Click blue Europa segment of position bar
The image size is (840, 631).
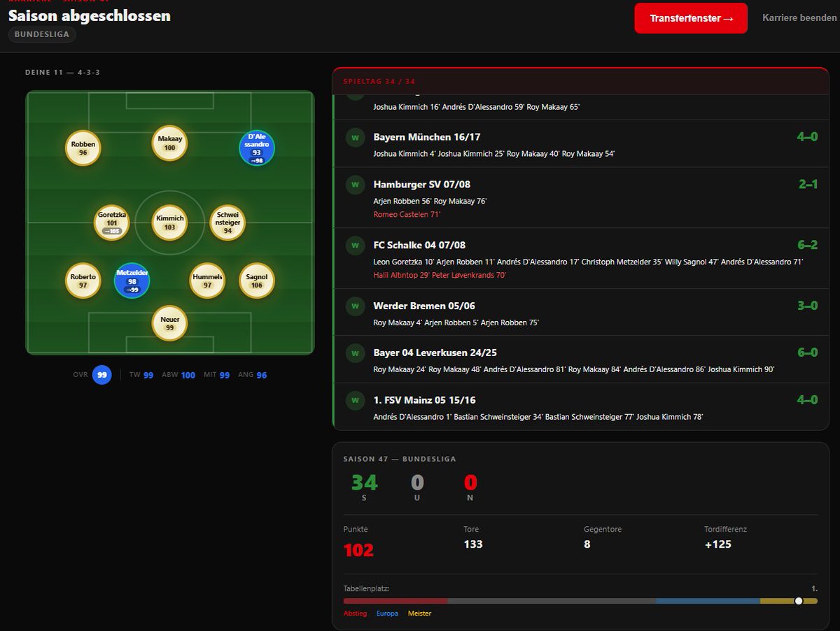point(708,601)
